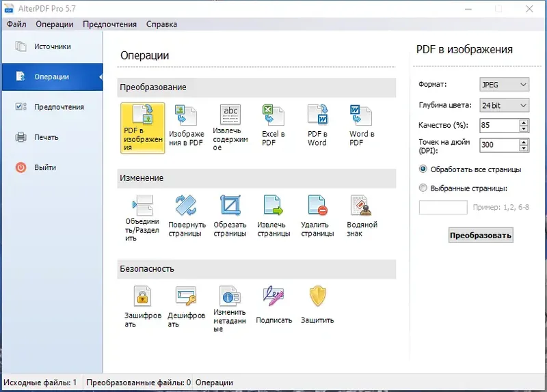Screen dimensions: 547x392
Task: Open the Объединить/Разделить tool
Action: click(142, 218)
